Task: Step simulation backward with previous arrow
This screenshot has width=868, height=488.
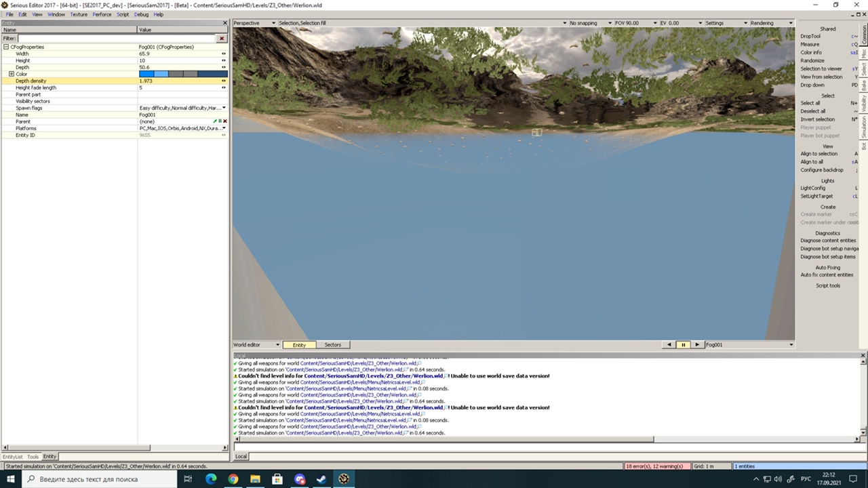Action: 669,345
